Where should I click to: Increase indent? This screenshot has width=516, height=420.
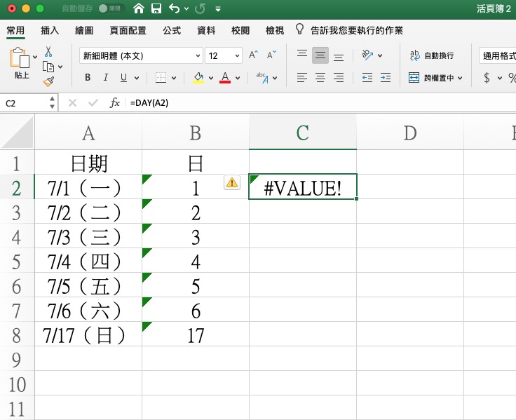click(x=386, y=78)
